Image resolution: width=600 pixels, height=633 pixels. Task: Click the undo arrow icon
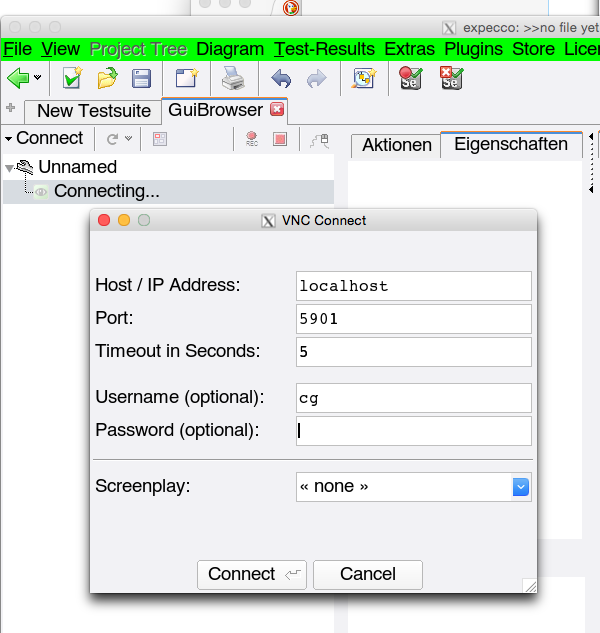281,78
